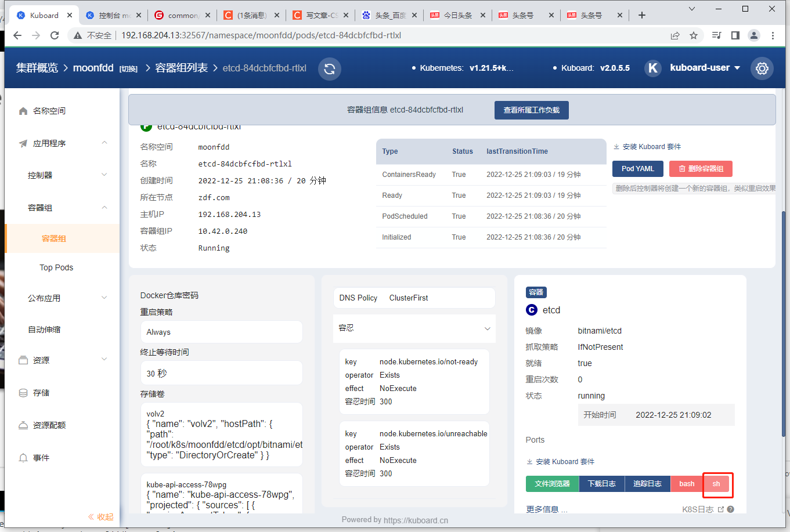Screen dimensions: 790x532
Task: Open the Chrome profile avatar
Action: click(754, 35)
